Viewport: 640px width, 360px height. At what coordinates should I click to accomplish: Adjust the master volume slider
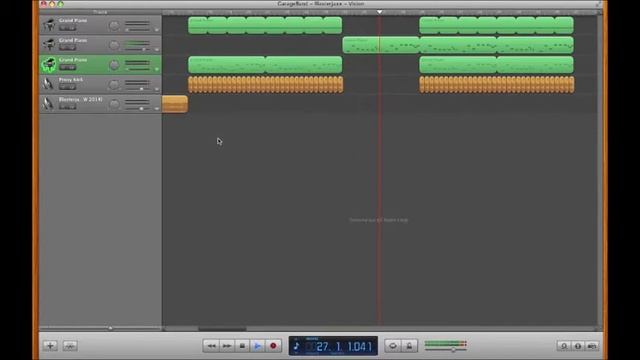tap(453, 350)
